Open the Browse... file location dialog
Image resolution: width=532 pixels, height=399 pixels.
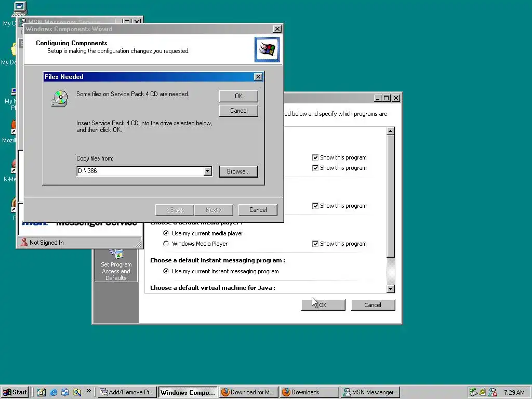238,171
